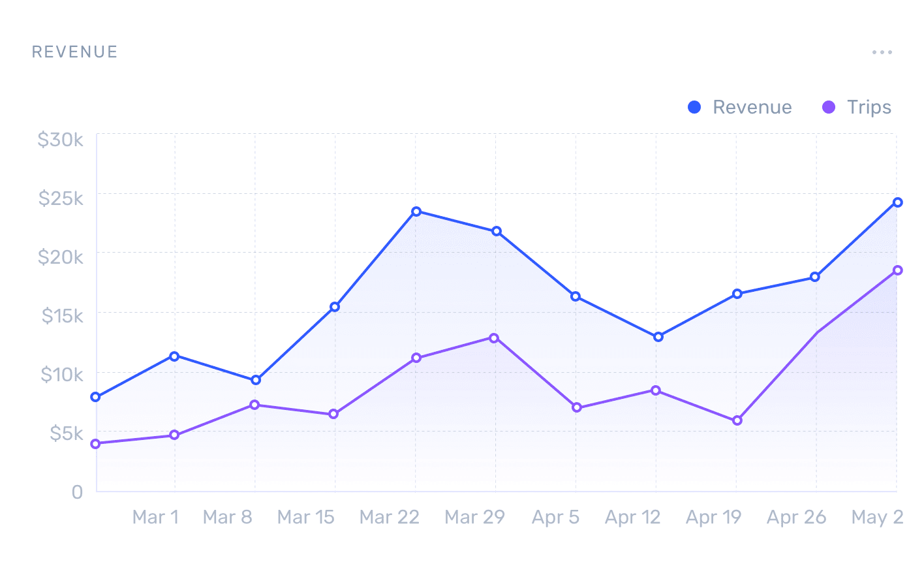Select Revenue data point at Mar 22
Screen dimensions: 924x581
coord(416,212)
